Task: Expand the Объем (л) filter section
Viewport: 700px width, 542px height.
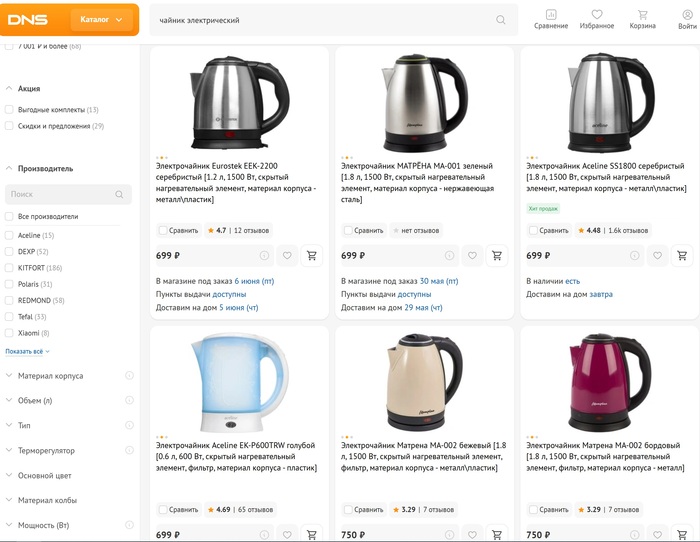Action: (10, 401)
